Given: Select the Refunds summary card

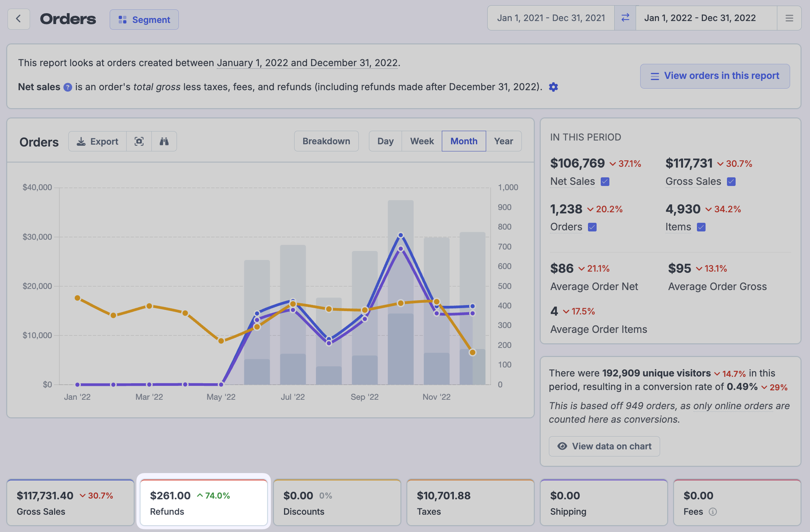Looking at the screenshot, I should pos(204,503).
